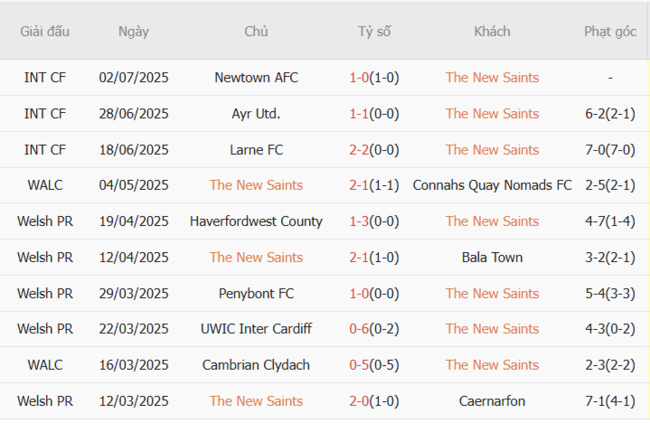Open the Ayr Utd. team link

click(256, 114)
